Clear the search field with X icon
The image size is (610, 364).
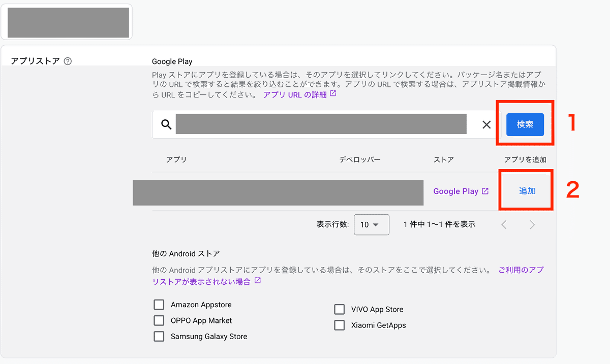(x=486, y=124)
